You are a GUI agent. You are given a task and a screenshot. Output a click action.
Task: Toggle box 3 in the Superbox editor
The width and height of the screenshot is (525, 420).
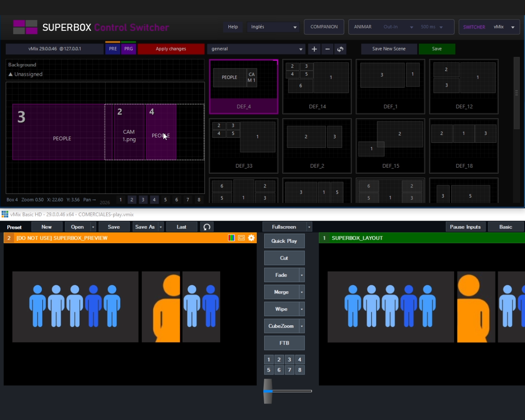click(143, 200)
